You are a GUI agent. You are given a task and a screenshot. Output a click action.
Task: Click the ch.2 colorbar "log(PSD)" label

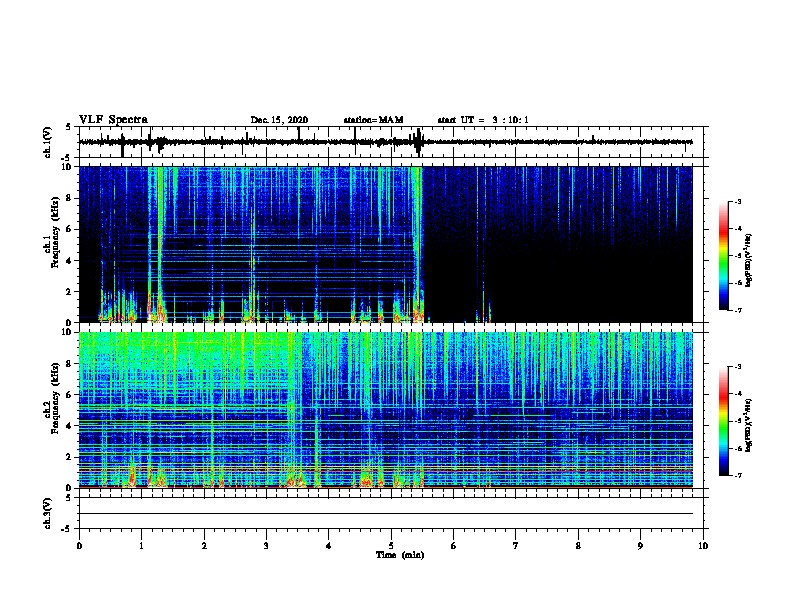(748, 425)
